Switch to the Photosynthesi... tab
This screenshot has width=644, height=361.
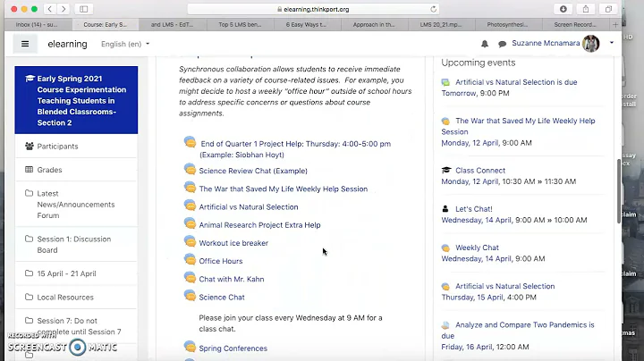point(508,25)
